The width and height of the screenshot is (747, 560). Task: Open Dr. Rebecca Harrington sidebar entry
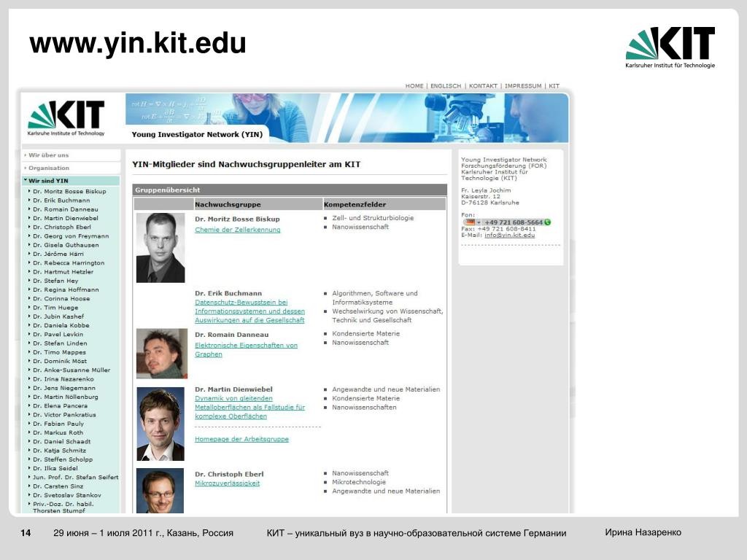tap(68, 262)
